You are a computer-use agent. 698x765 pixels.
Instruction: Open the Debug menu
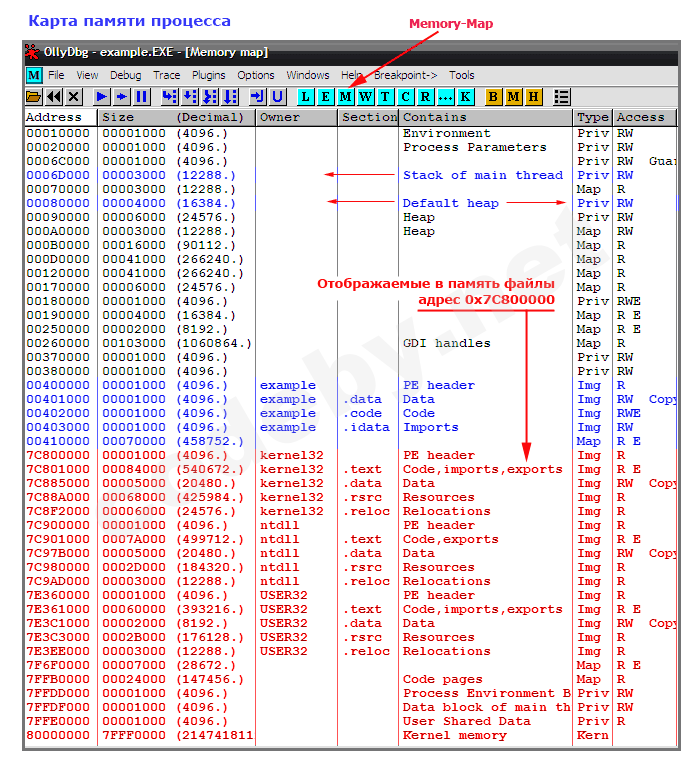point(125,75)
